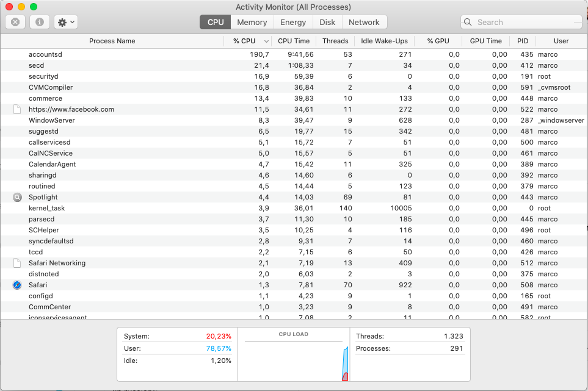588x391 pixels.
Task: Click the Idle value 1,20%
Action: (221, 361)
